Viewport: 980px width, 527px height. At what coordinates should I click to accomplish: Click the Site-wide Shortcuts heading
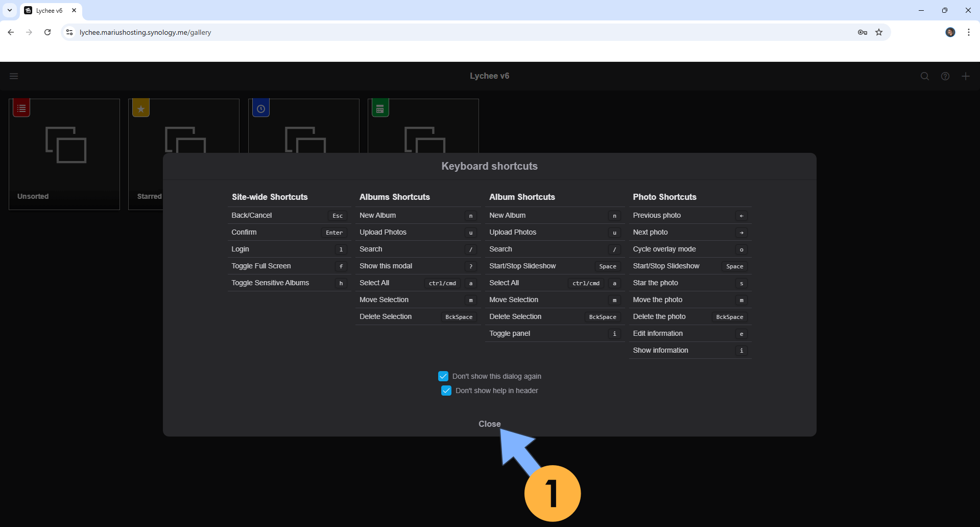pyautogui.click(x=270, y=197)
